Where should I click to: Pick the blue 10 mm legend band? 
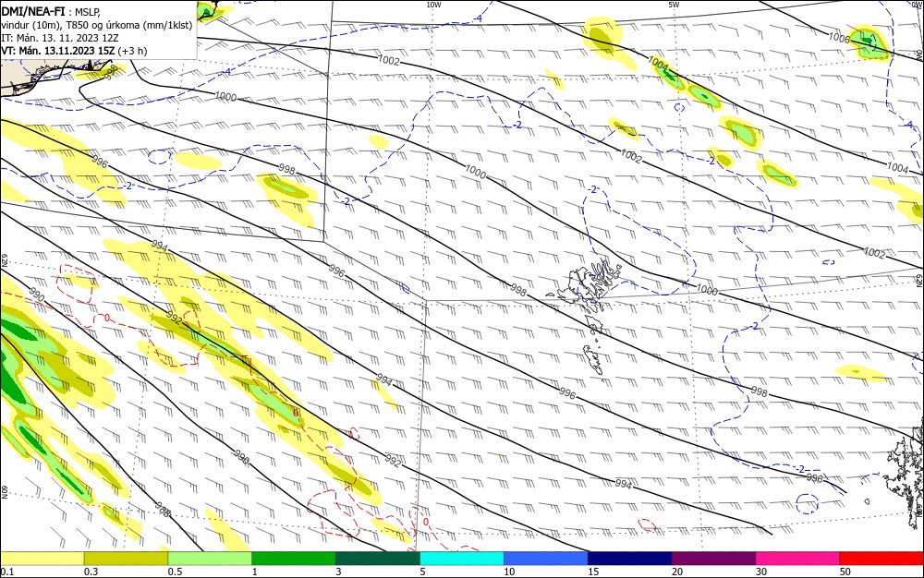point(546,559)
